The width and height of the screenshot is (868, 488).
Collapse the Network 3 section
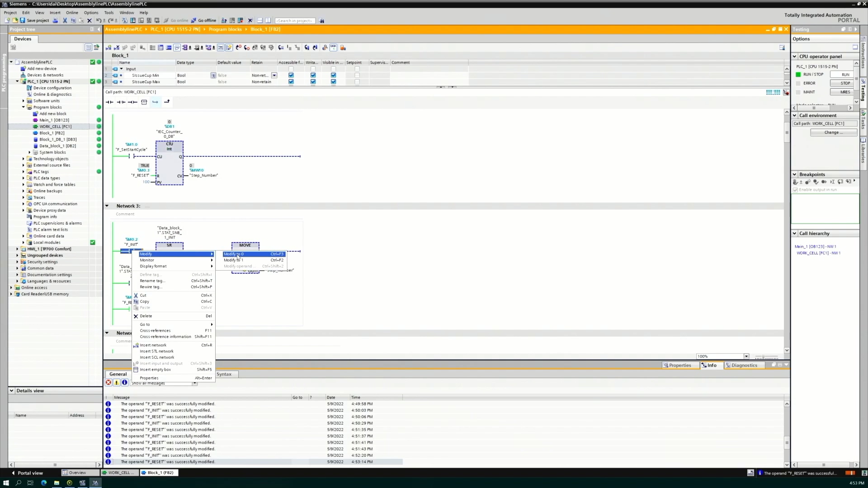tap(107, 206)
